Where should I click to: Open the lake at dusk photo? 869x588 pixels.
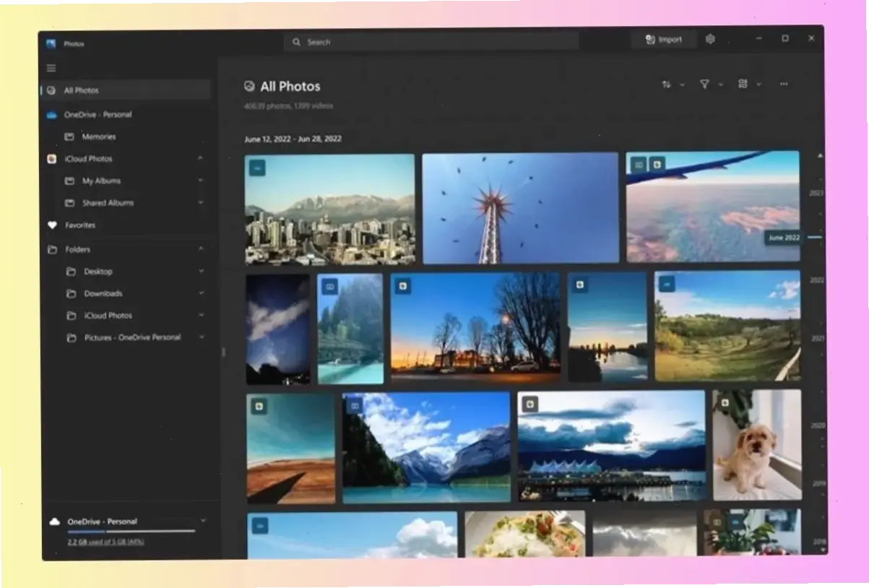click(608, 327)
